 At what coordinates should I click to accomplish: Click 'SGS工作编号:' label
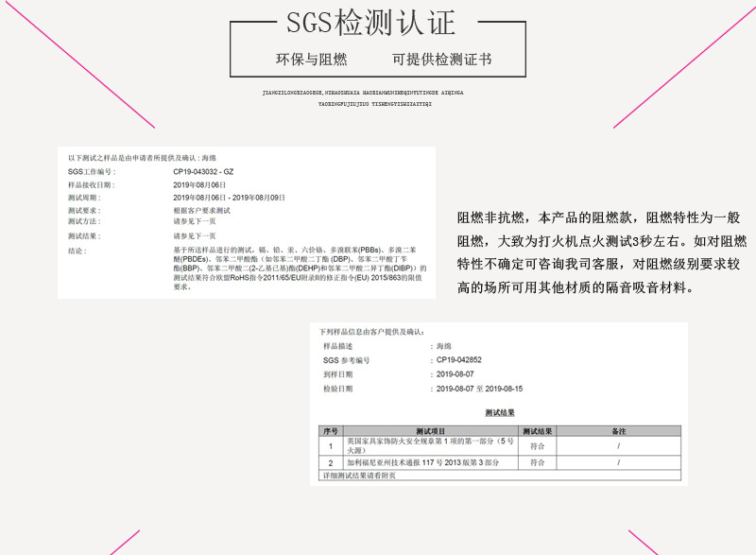click(x=92, y=172)
